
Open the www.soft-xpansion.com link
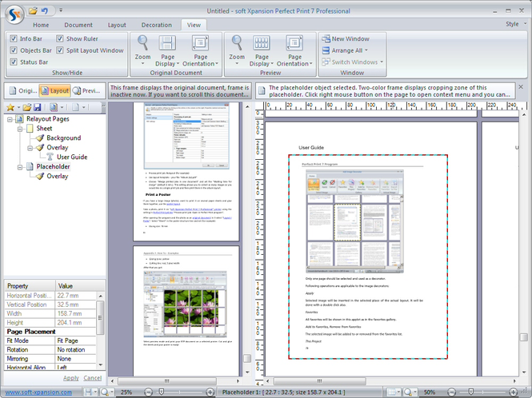click(x=38, y=392)
